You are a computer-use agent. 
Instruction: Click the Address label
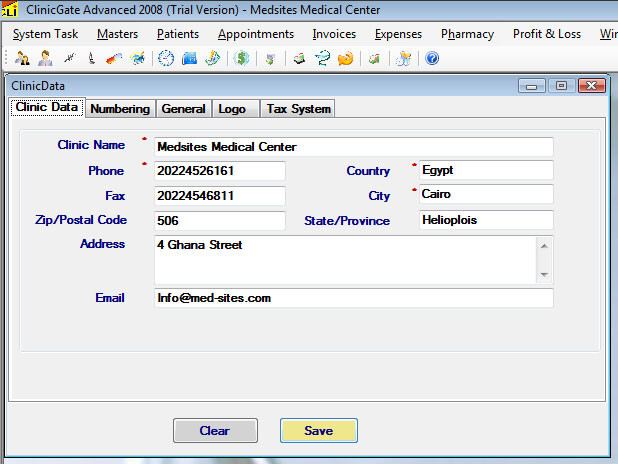pos(102,244)
